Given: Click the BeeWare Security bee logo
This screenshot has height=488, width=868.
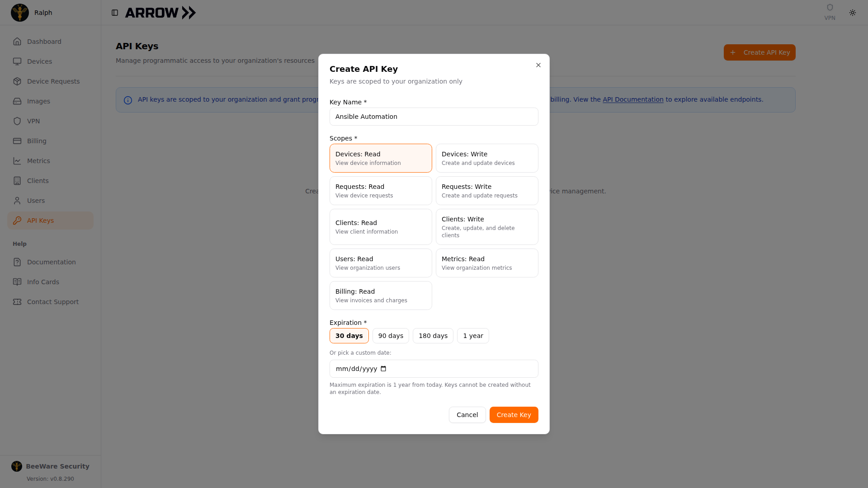Looking at the screenshot, I should coord(17,466).
